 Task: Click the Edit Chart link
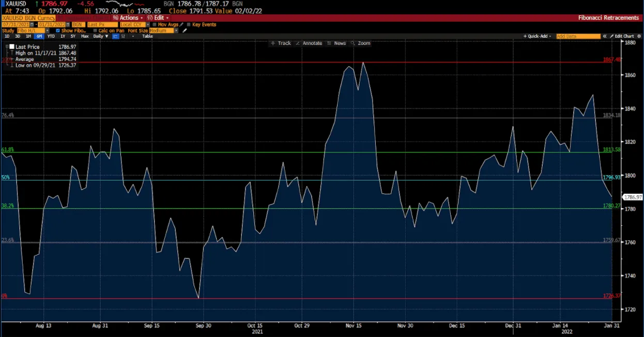click(x=624, y=36)
